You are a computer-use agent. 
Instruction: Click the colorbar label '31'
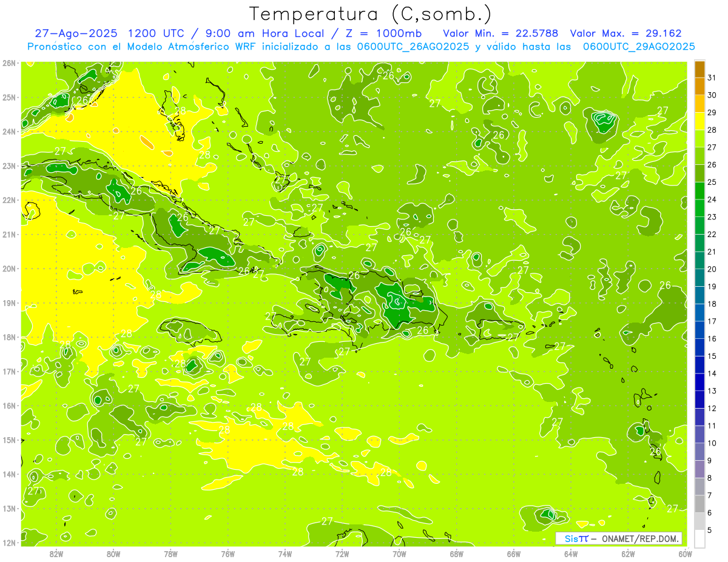(x=712, y=78)
